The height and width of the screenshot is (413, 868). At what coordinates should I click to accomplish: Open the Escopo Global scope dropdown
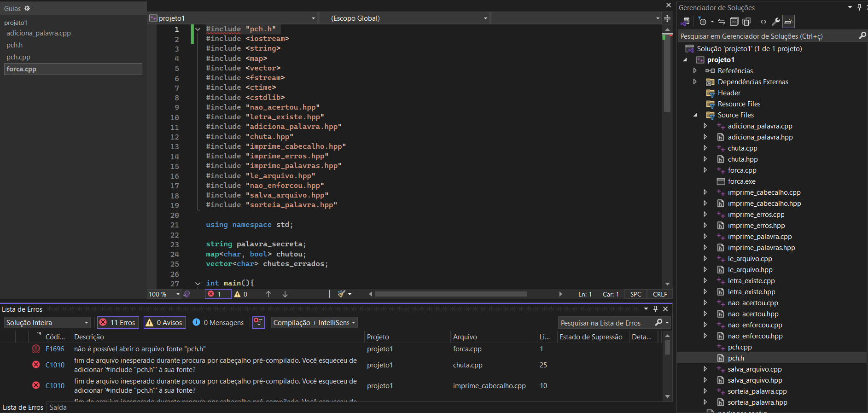pyautogui.click(x=404, y=18)
